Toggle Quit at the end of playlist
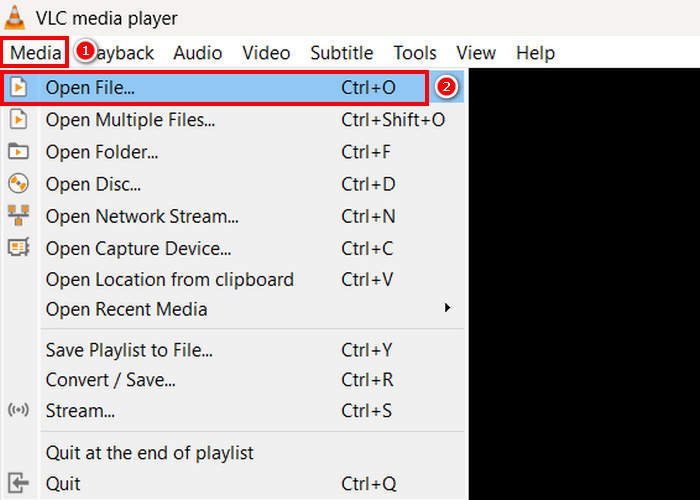This screenshot has width=700, height=500. point(149,453)
